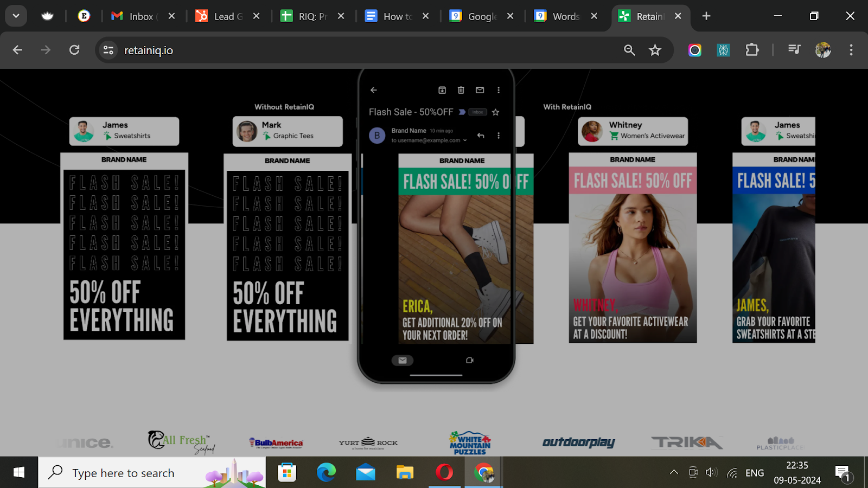
Task: Click the archive icon in phone mockup
Action: (x=442, y=90)
